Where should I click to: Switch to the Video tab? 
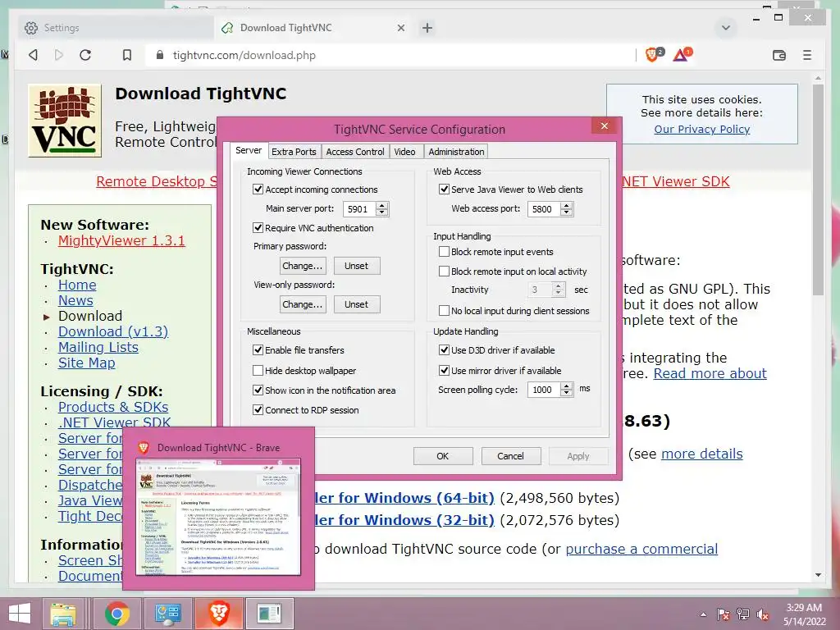[404, 152]
